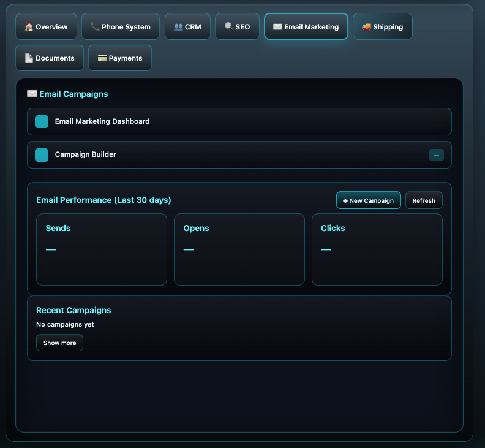Click the truck icon on Shipping tab
The height and width of the screenshot is (448, 485).
pos(366,27)
